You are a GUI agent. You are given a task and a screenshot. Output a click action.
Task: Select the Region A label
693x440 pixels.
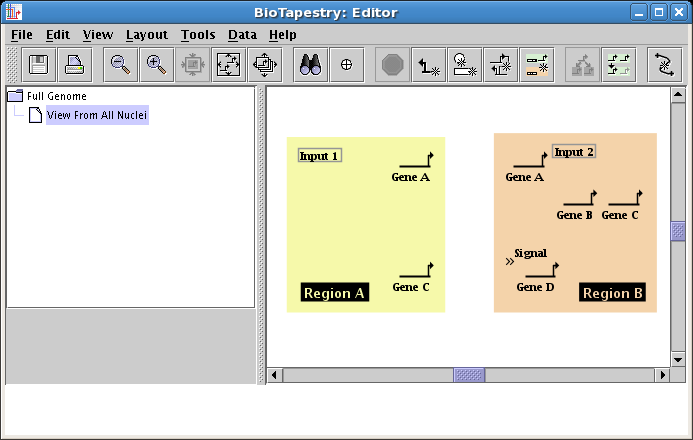(x=335, y=292)
